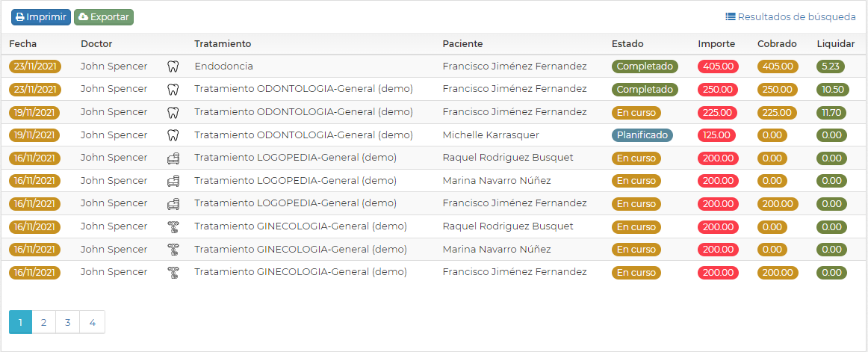Click the 11.70 Liquidar badge
Viewport: 868px width, 352px height.
(831, 112)
